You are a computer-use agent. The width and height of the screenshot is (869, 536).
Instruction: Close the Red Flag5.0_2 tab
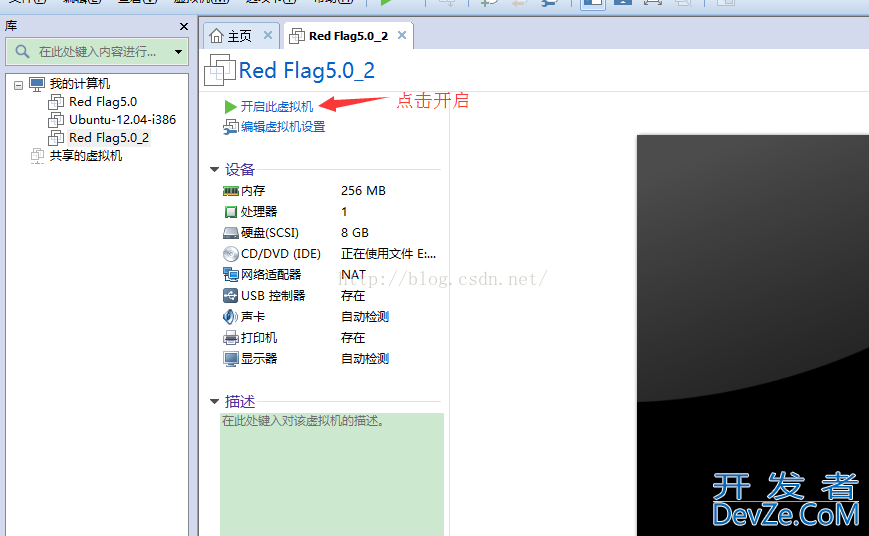(x=402, y=35)
